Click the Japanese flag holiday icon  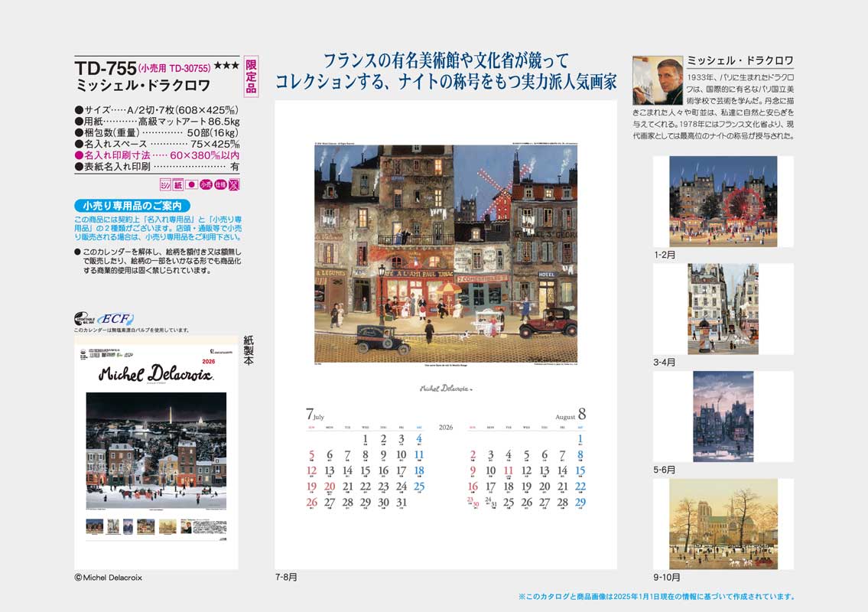click(x=191, y=184)
